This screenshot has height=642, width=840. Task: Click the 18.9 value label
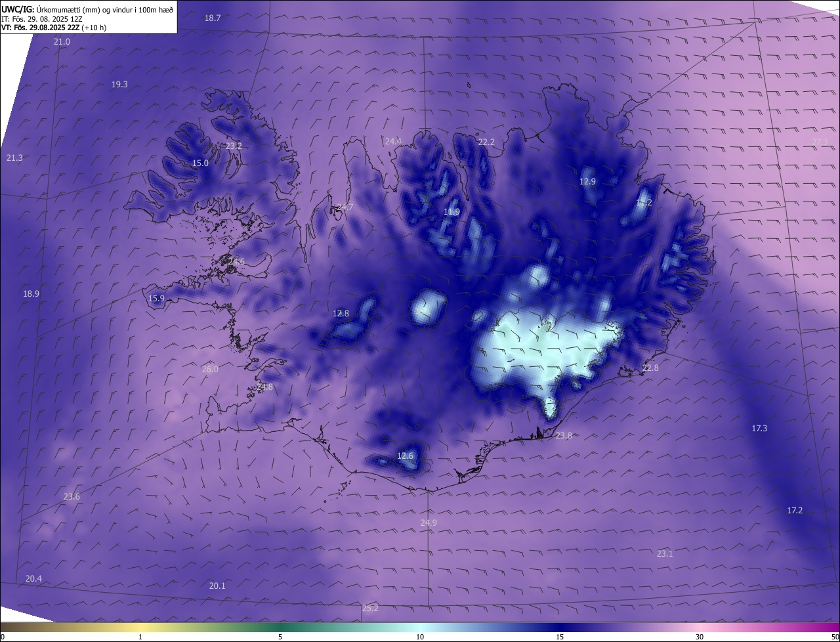point(31,294)
